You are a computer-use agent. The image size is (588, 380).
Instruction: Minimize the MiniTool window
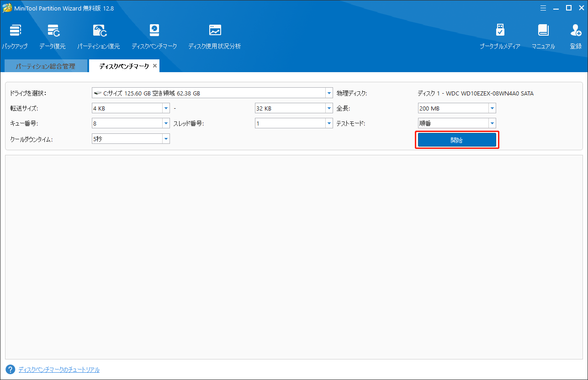[x=556, y=8]
